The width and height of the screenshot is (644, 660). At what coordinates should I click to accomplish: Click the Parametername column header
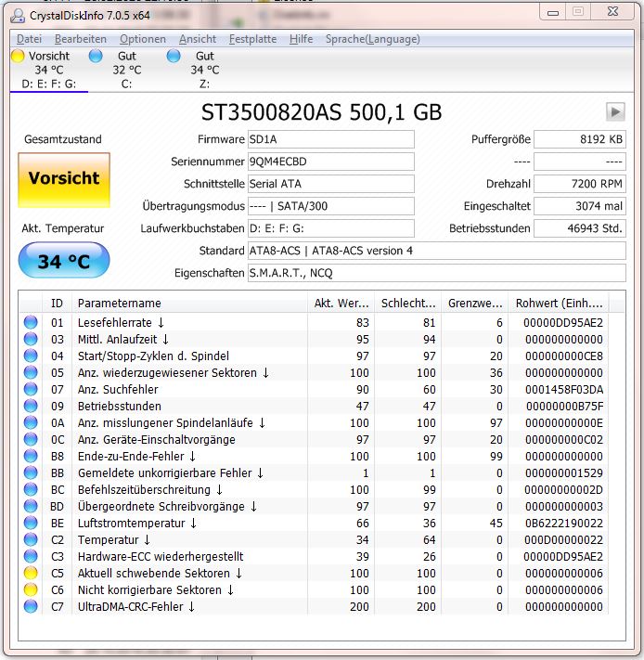coord(189,303)
